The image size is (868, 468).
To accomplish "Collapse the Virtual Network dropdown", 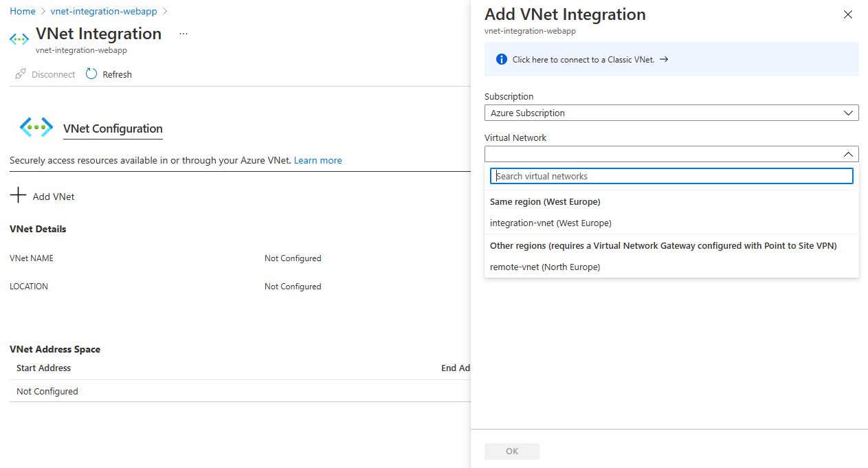I will 848,154.
